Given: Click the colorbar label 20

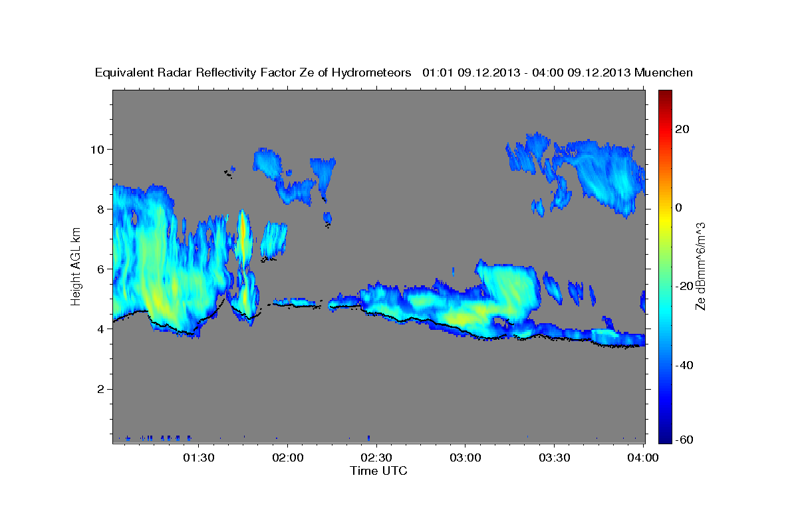Looking at the screenshot, I should pos(682,129).
